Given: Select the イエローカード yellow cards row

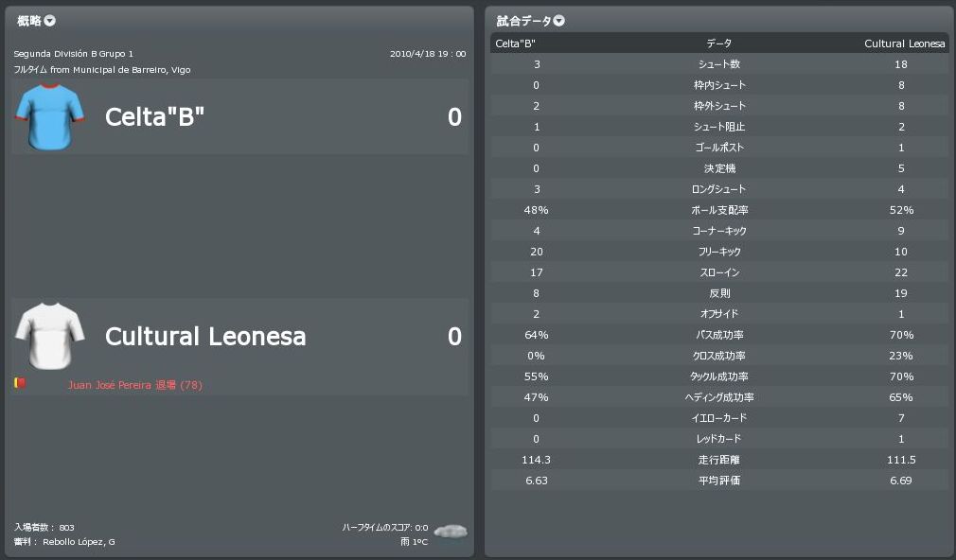Looking at the screenshot, I should coord(718,418).
